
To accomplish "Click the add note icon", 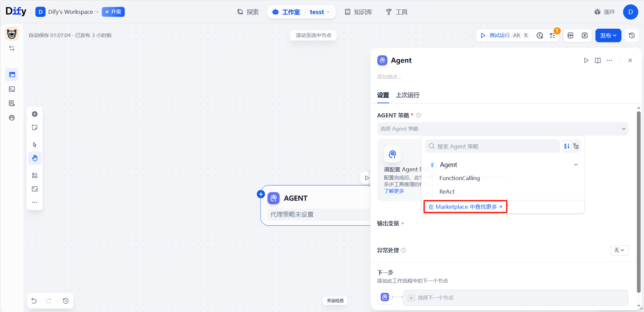I will pyautogui.click(x=35, y=127).
